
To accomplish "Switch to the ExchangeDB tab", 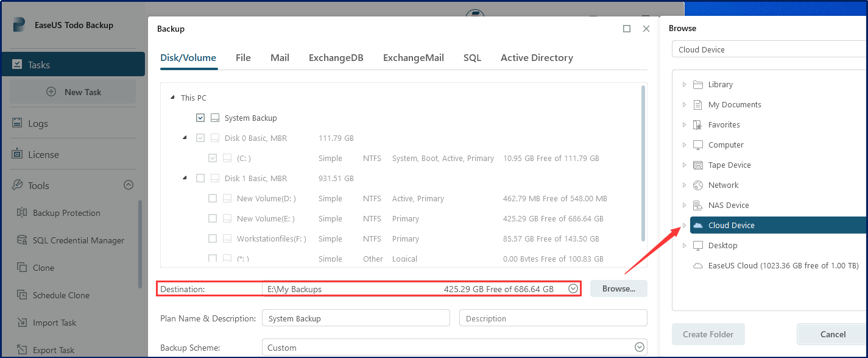I will click(336, 57).
